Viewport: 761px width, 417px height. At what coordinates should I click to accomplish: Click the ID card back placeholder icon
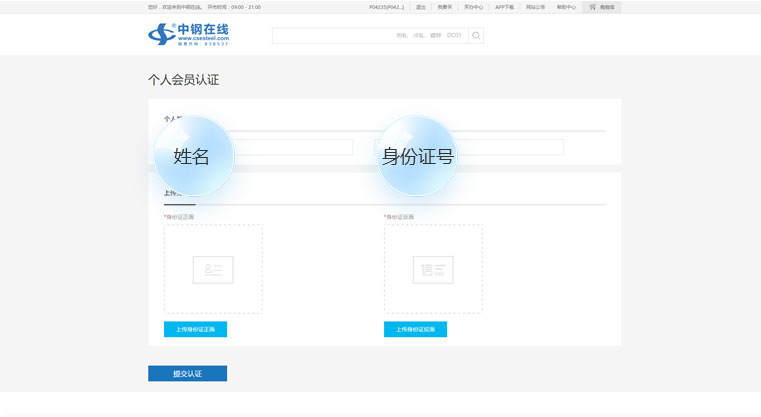click(433, 269)
